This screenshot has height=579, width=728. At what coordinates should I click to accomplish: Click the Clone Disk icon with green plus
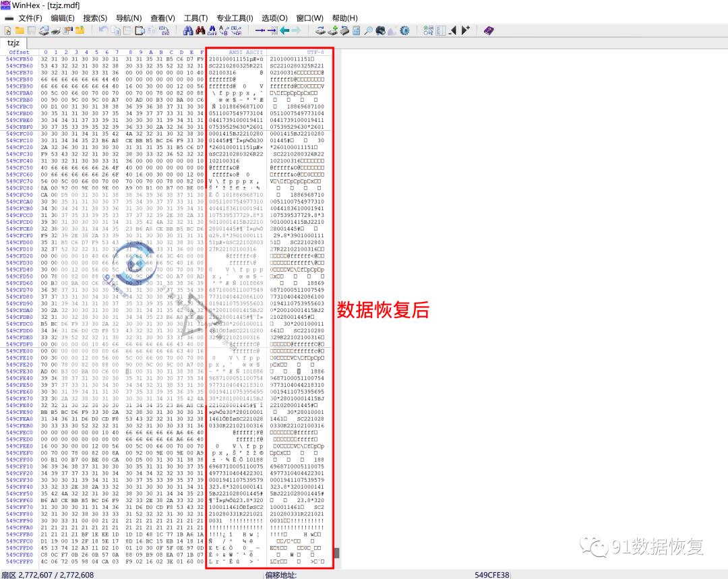pos(332,30)
